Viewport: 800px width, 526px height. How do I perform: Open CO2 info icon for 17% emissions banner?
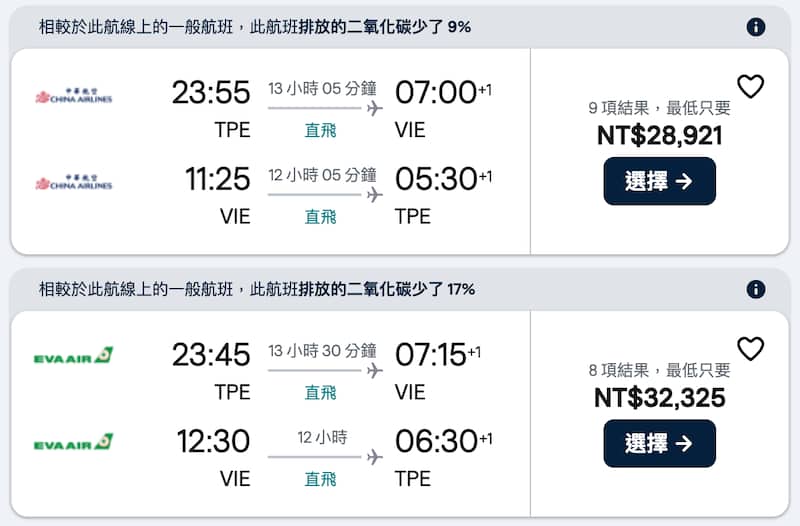(756, 290)
